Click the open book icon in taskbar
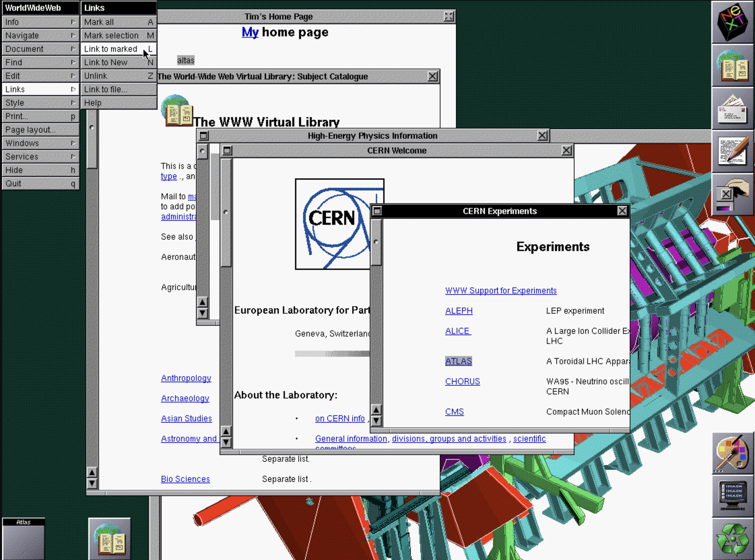The image size is (755, 560). click(110, 536)
